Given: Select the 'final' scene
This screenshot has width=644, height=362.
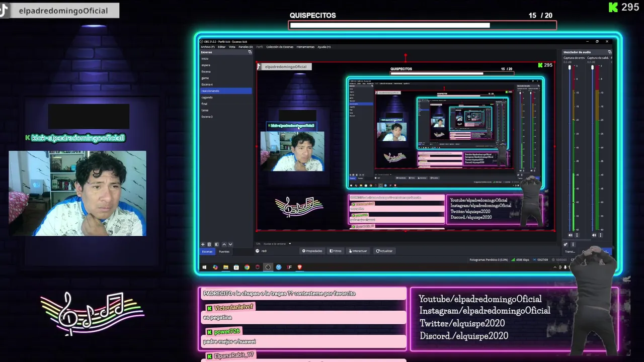Looking at the screenshot, I should (x=225, y=104).
